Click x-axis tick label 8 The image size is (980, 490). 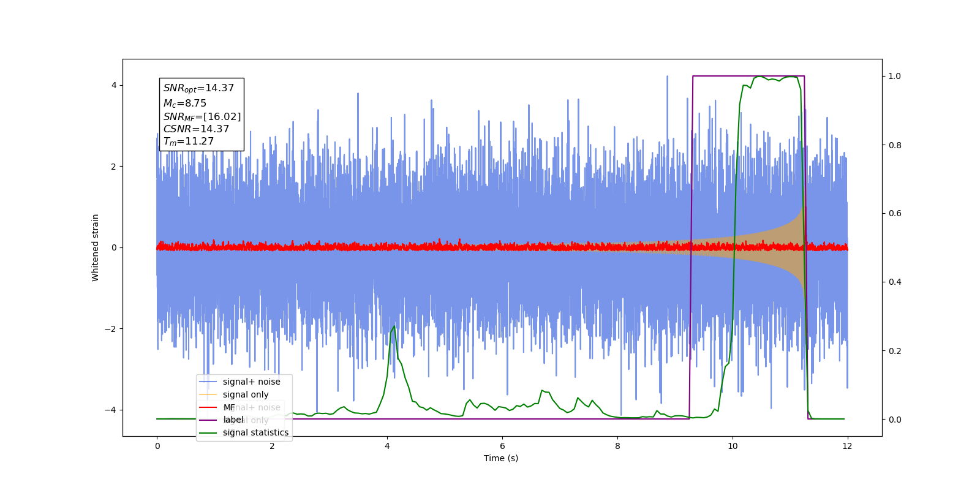click(x=617, y=446)
